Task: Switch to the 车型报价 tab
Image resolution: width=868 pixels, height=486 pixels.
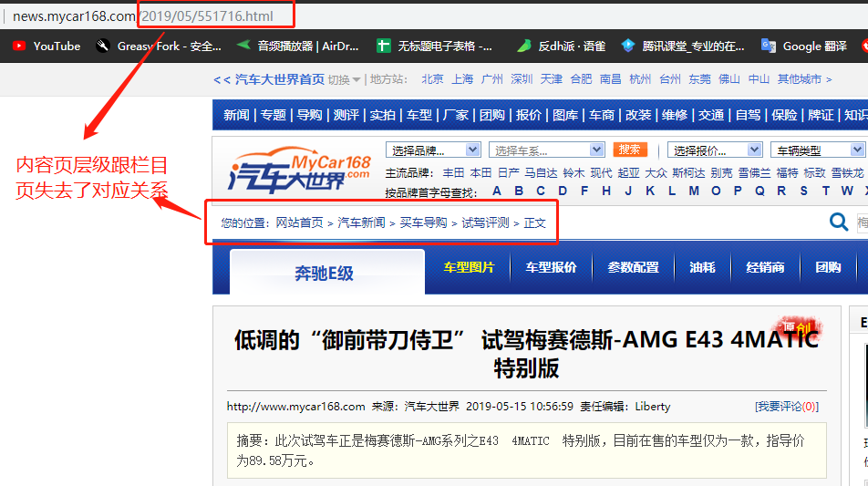Action: click(551, 267)
